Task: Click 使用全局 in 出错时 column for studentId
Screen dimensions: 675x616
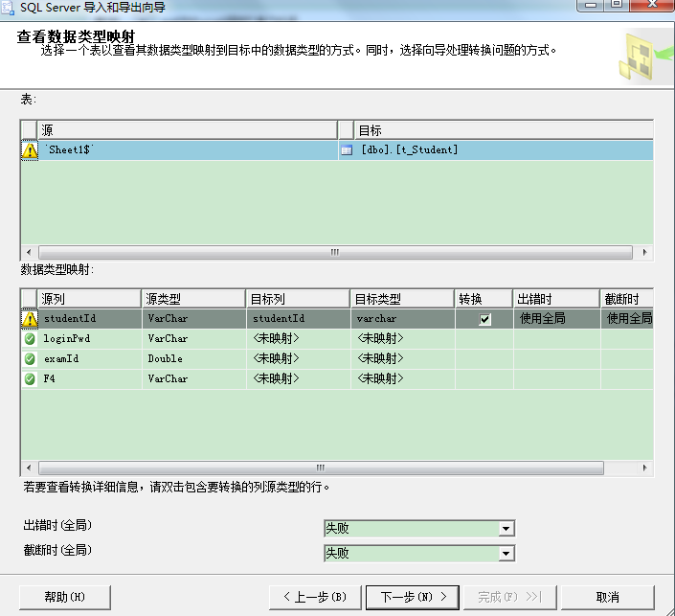Action: coord(556,319)
